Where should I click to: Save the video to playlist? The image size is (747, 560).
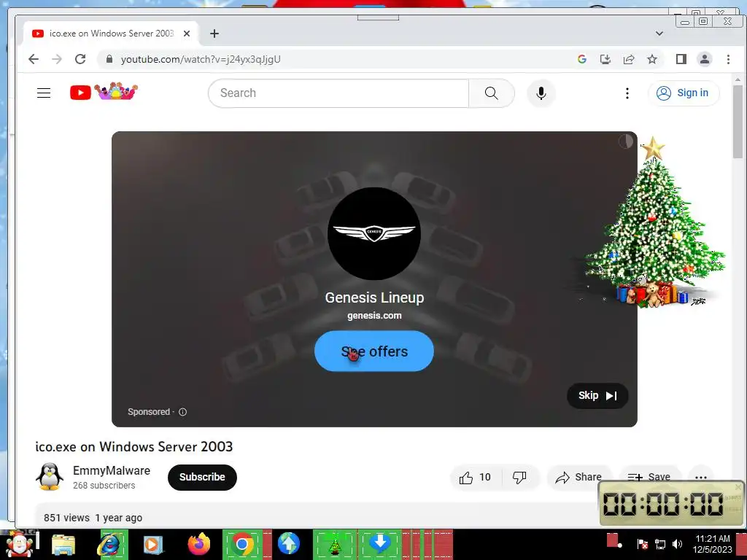649,477
